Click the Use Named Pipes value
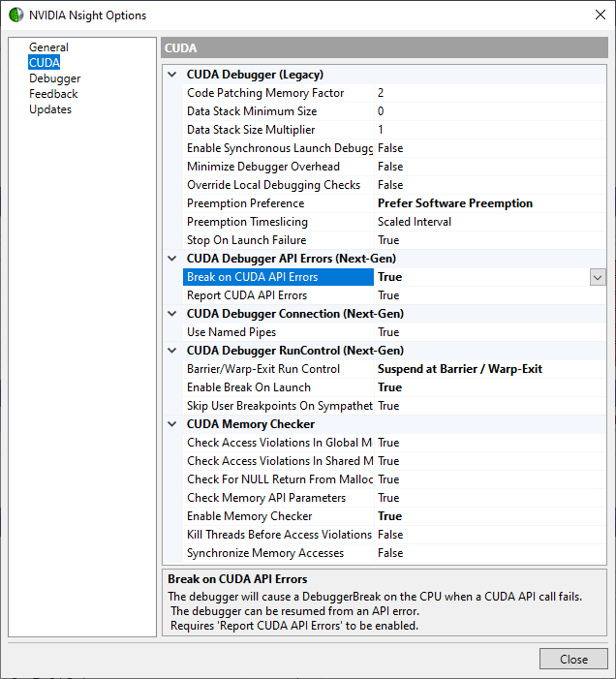 484,332
